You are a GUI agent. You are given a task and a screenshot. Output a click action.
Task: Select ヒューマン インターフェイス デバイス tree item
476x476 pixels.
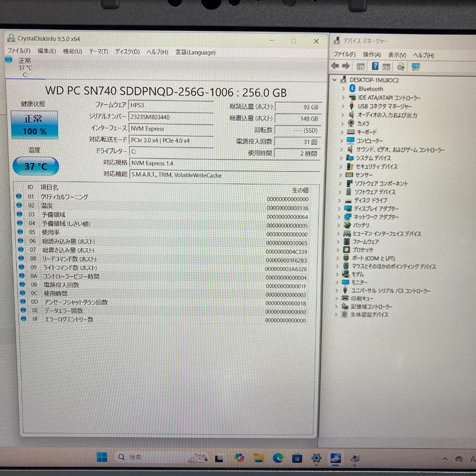(387, 234)
